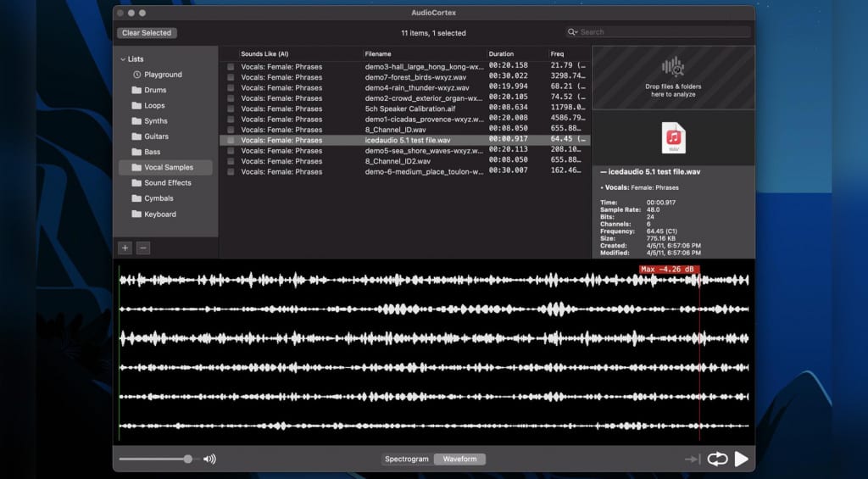Click Size 775.16 KB value
Image resolution: width=868 pixels, height=479 pixels.
[x=660, y=239]
